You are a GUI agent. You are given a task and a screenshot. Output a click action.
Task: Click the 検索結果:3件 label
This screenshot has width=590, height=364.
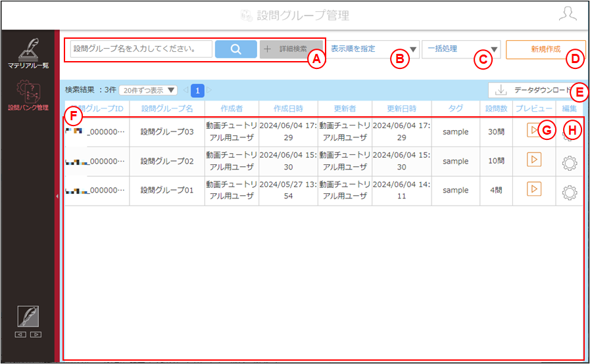[x=90, y=90]
